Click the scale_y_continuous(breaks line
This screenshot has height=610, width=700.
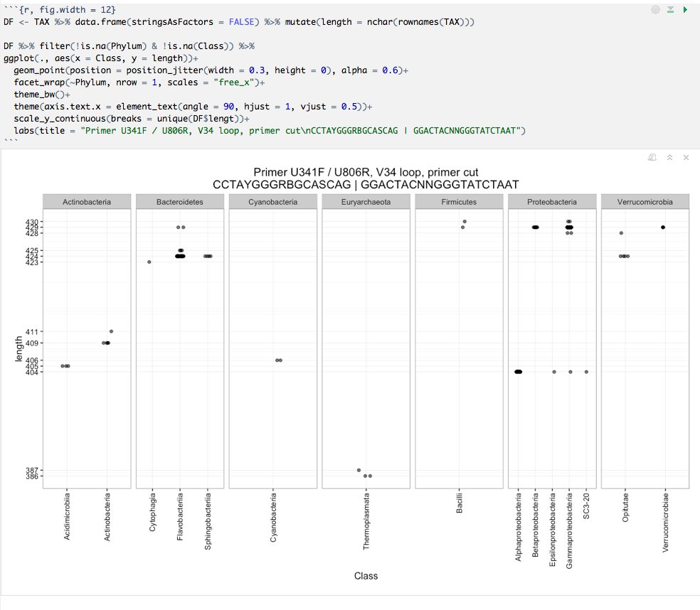pos(131,118)
